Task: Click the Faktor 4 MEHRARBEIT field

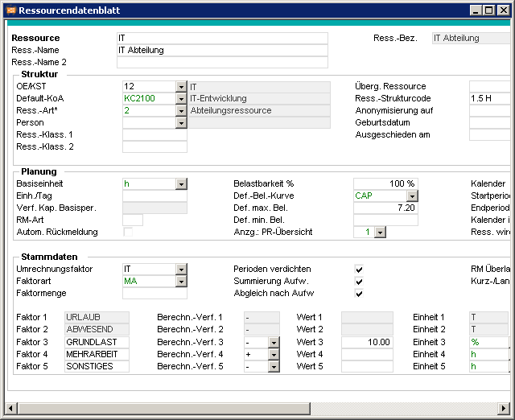Action: pyautogui.click(x=97, y=354)
